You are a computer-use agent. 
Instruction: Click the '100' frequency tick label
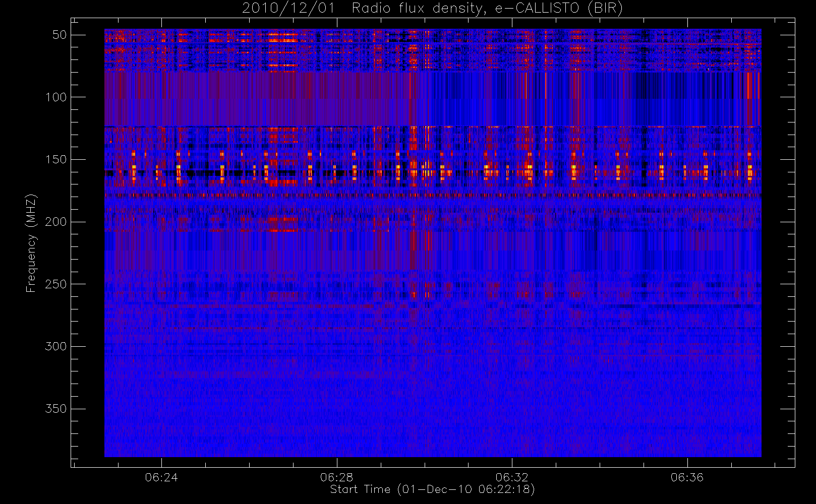(x=56, y=97)
